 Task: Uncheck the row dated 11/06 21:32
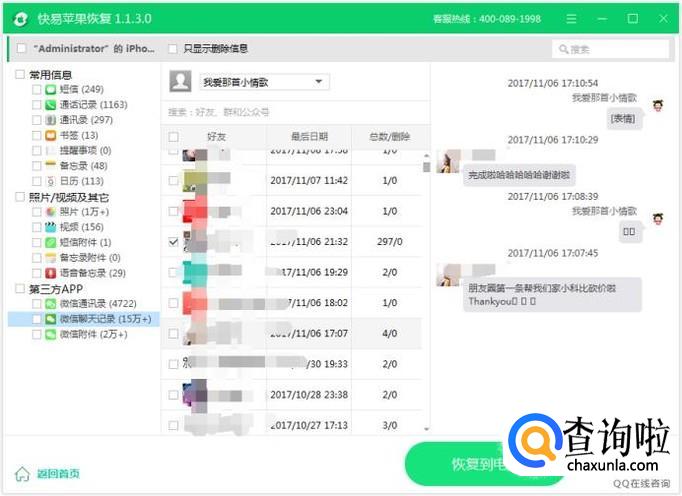[x=173, y=241]
